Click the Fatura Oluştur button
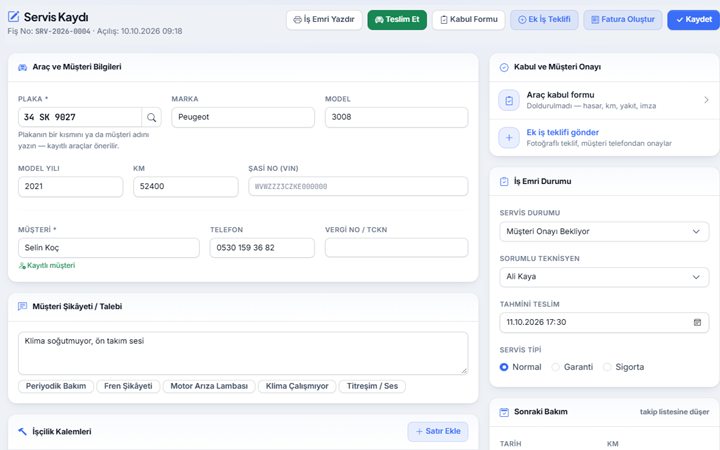720x450 pixels. [x=623, y=20]
